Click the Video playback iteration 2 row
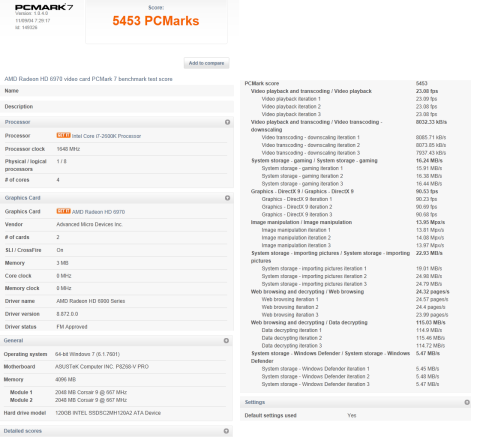 [x=349, y=107]
